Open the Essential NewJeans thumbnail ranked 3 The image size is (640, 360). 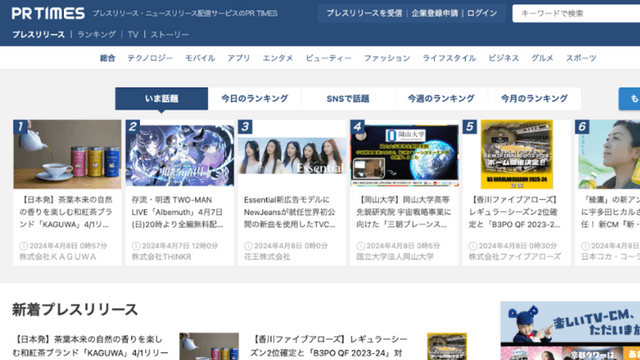292,156
